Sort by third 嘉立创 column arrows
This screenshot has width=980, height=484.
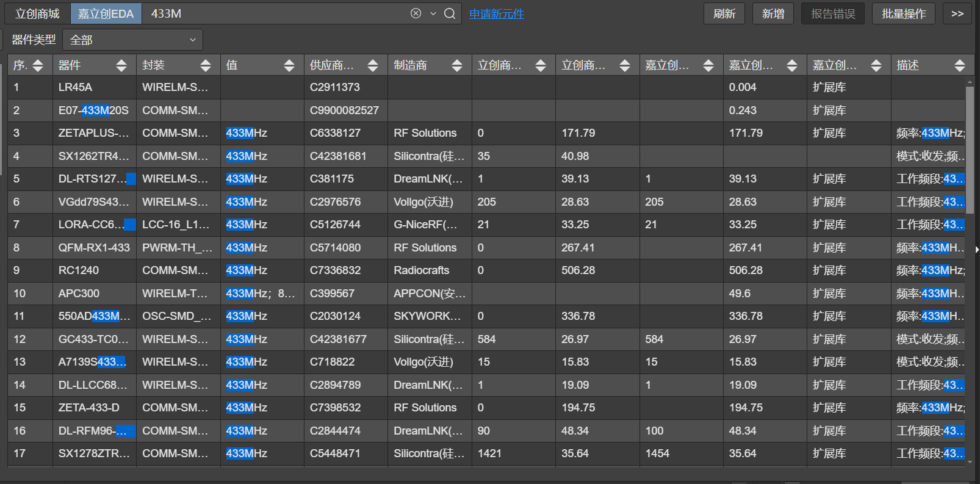pyautogui.click(x=876, y=65)
